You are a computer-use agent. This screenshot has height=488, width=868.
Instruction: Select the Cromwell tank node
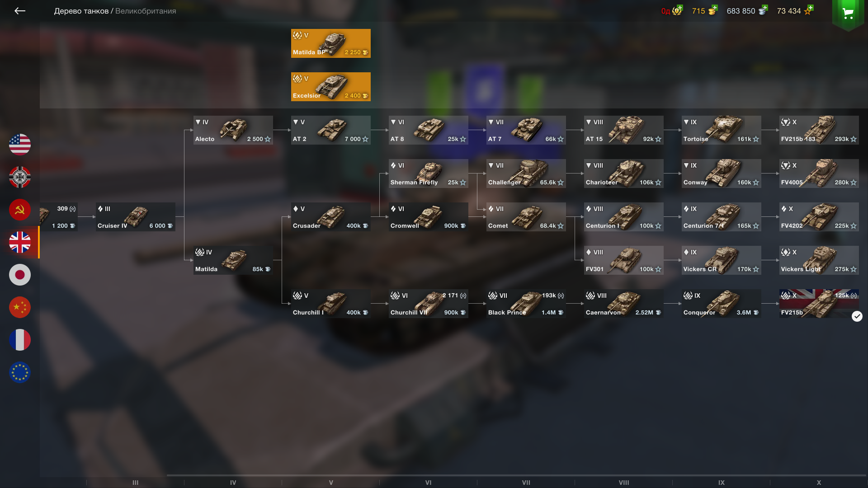pyautogui.click(x=429, y=217)
